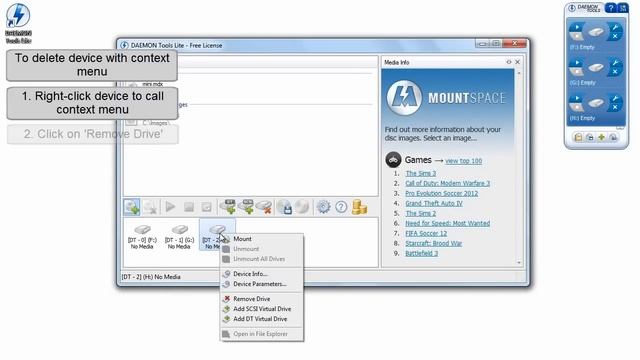The height and width of the screenshot is (360, 640).
Task: Open Preferences via the gear icon
Action: (323, 207)
